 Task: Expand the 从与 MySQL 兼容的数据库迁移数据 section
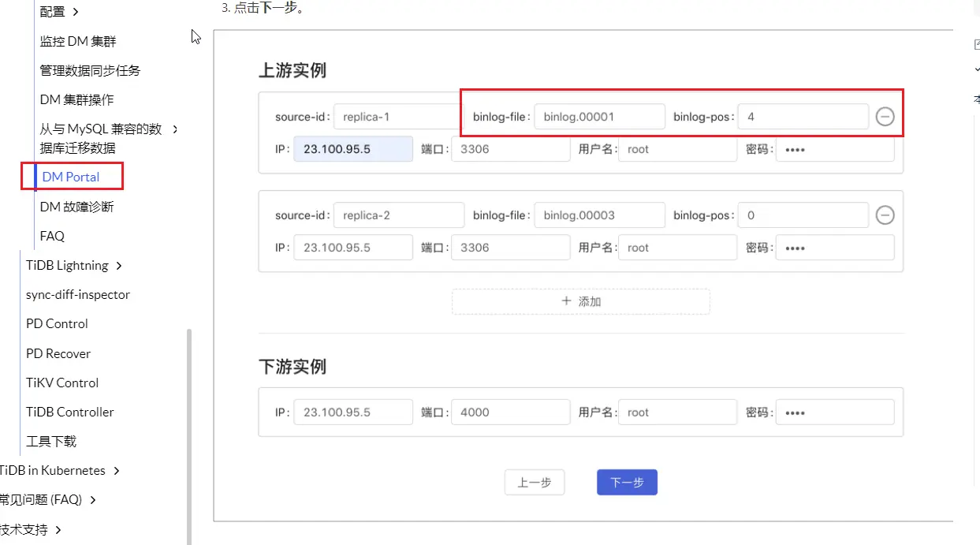tap(175, 129)
